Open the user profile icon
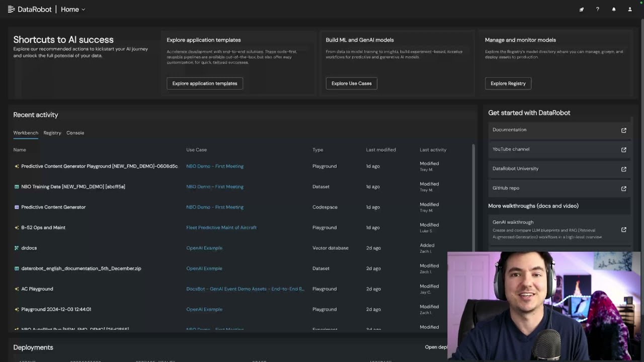 click(630, 9)
